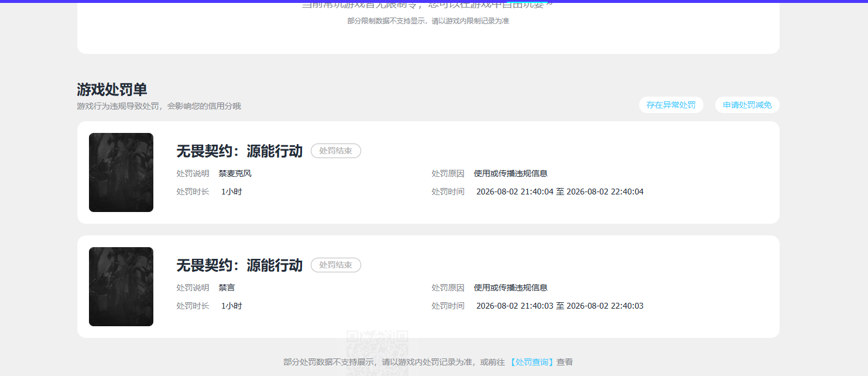Click 1小时 duration in the 禁麦克风 card
Image resolution: width=868 pixels, height=376 pixels.
tap(231, 192)
